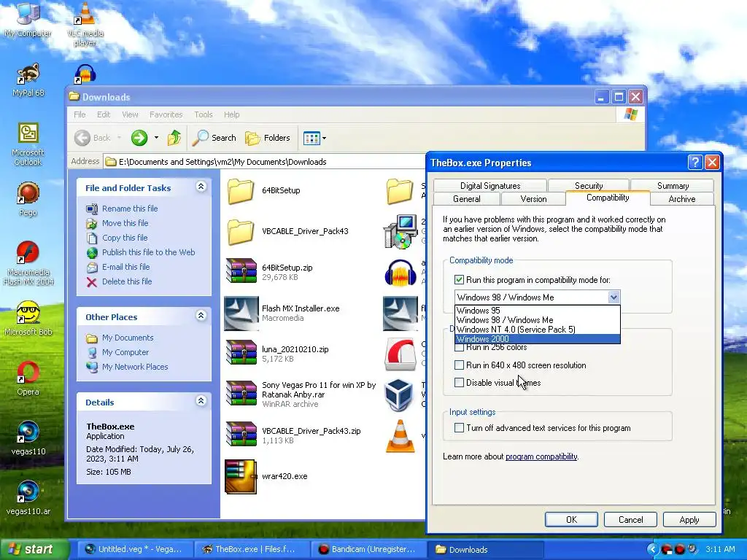Enable Run in 640 x 480 resolution
Viewport: 747px width, 560px height.
[x=459, y=365]
